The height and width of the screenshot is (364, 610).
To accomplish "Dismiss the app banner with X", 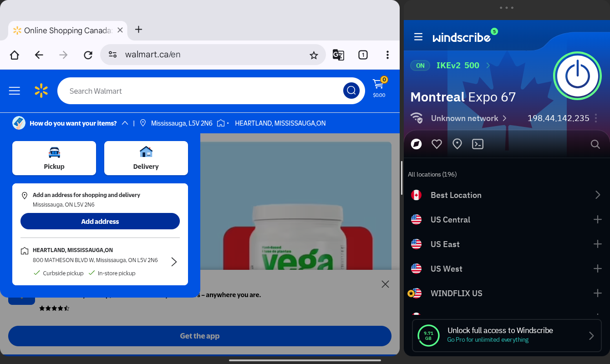I will [385, 284].
